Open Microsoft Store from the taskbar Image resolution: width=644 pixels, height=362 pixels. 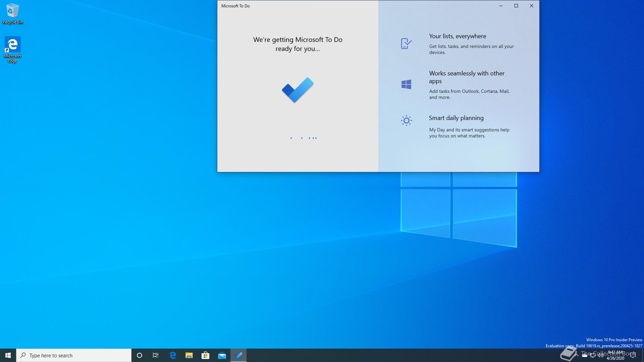tap(205, 355)
